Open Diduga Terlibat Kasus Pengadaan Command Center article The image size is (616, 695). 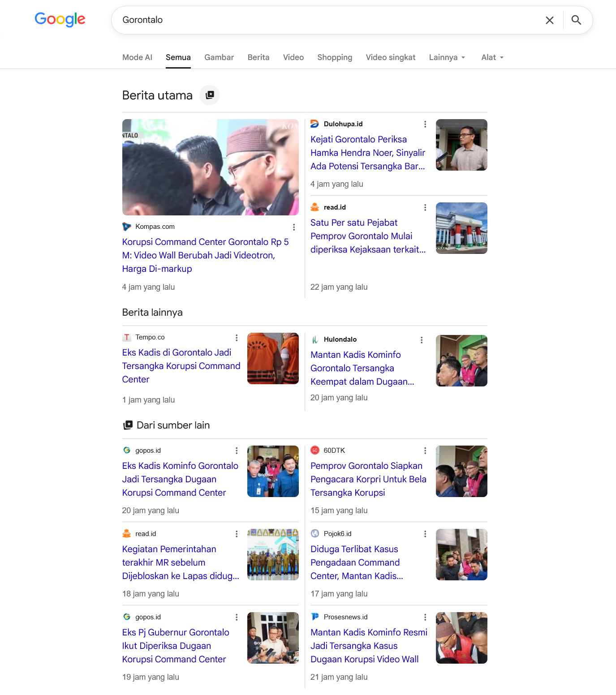point(357,562)
